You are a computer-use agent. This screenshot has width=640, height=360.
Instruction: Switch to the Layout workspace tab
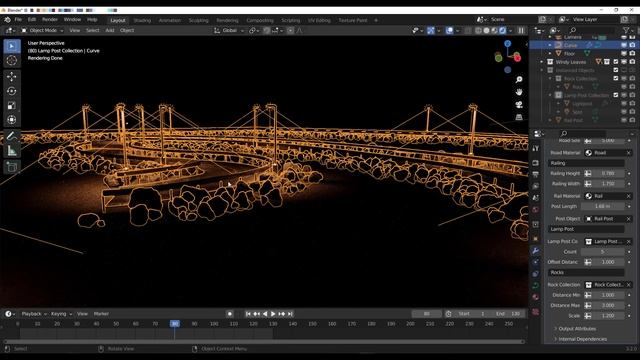(x=118, y=20)
